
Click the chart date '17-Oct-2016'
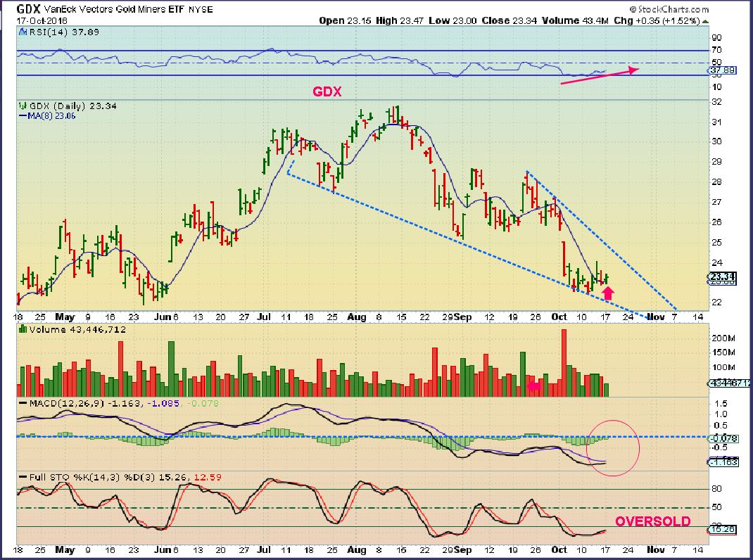pyautogui.click(x=42, y=20)
